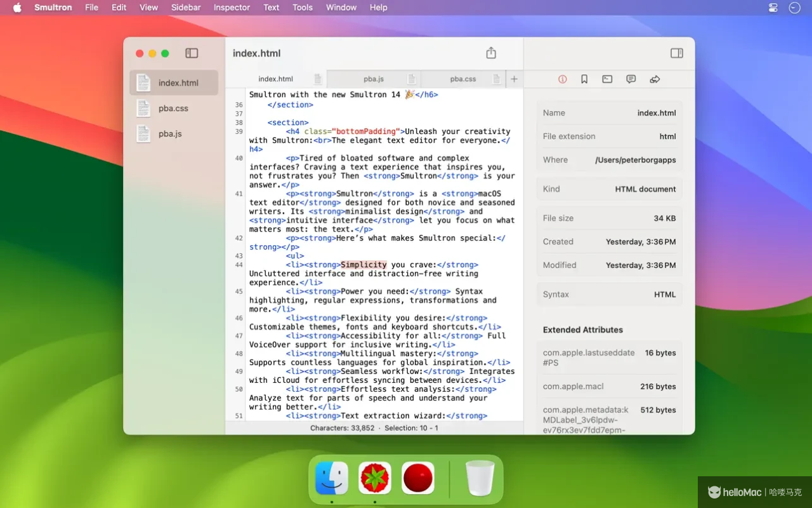Open the Edit menu
This screenshot has width=812, height=508.
(x=119, y=8)
